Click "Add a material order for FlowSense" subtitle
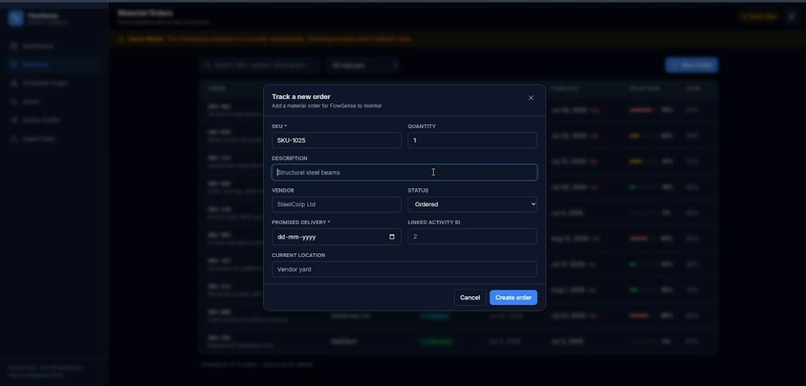806x386 pixels. [x=327, y=106]
